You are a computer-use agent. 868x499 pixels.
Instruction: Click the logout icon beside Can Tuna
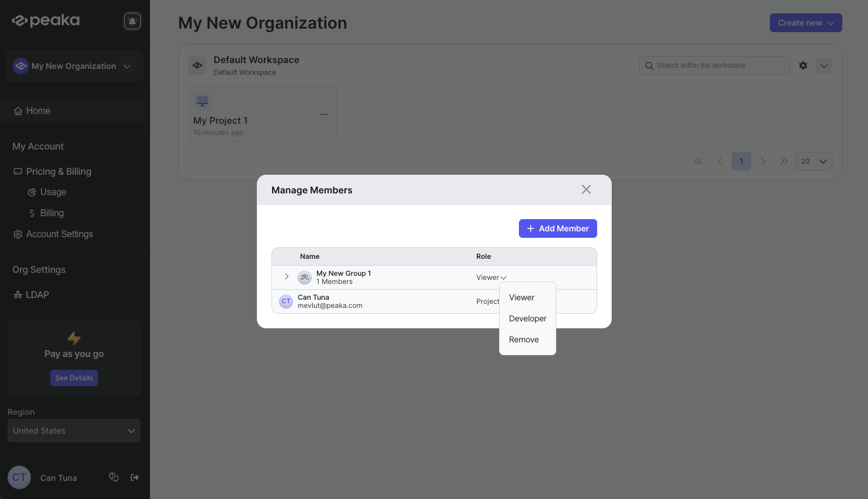(x=135, y=477)
